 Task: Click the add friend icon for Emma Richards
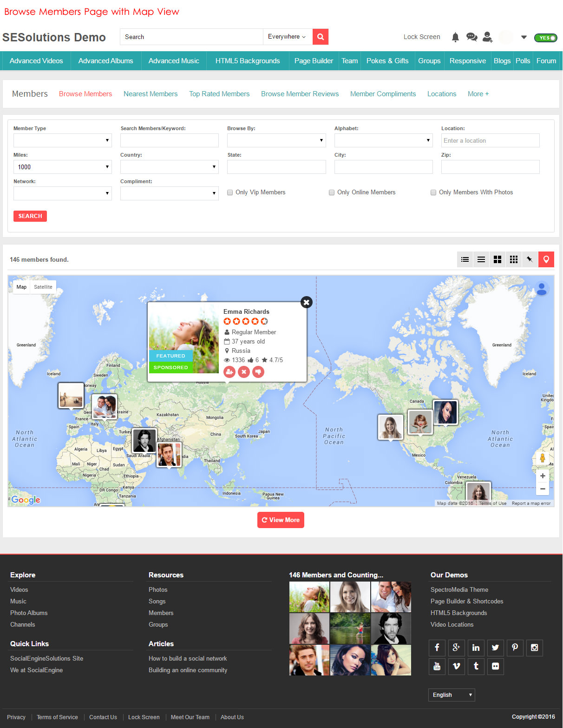229,372
